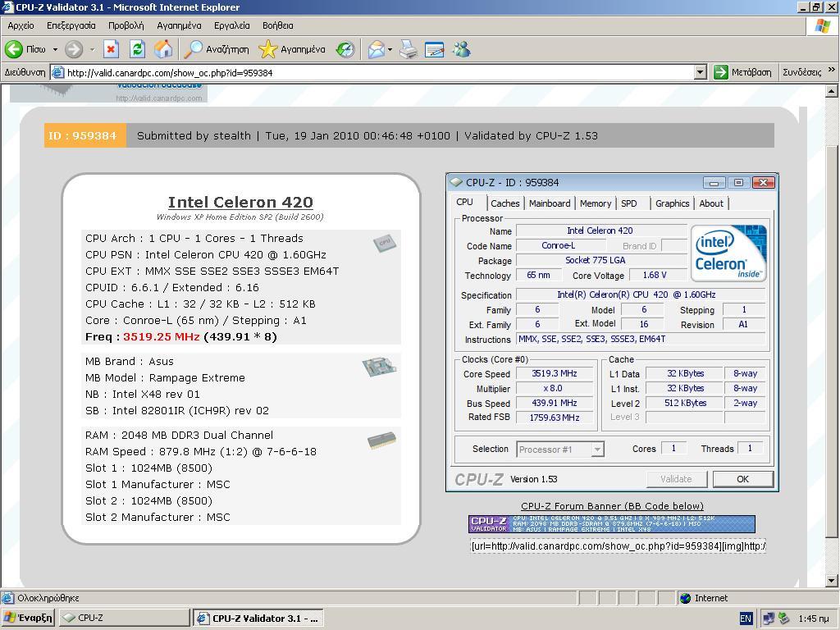Click the Internet zone globe icon
Viewport: 840px width, 630px height.
pos(685,598)
